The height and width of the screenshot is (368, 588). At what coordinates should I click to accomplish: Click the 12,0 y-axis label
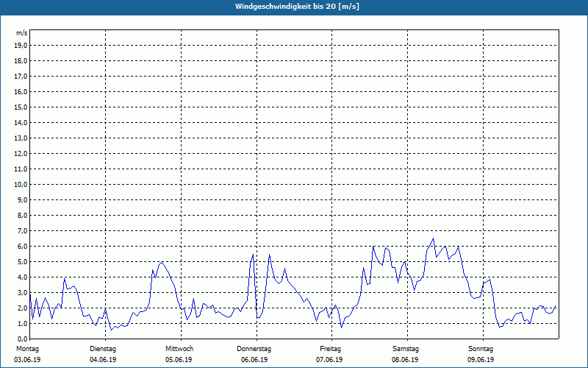click(21, 153)
